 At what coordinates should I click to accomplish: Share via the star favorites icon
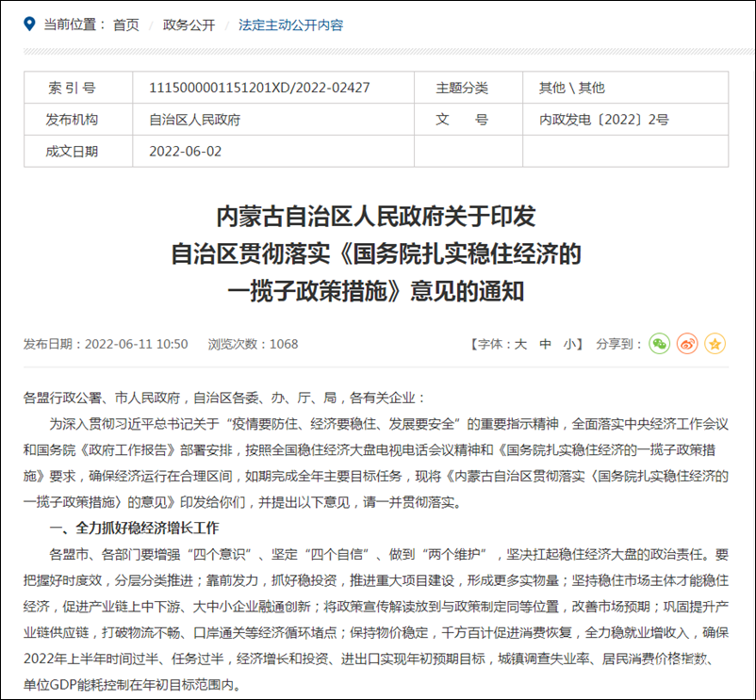tap(715, 344)
